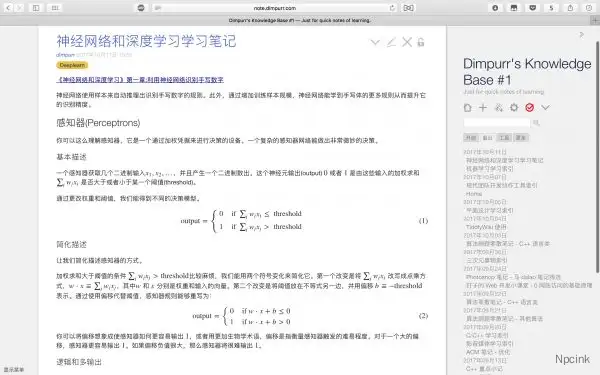Click the home icon in sidebar page controls
The width and height of the screenshot is (600, 375).
pyautogui.click(x=467, y=108)
